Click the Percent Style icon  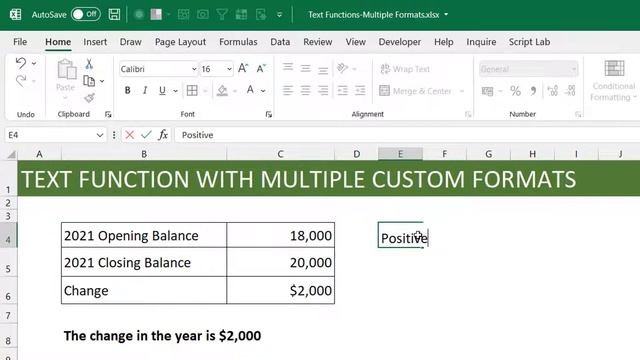point(515,91)
